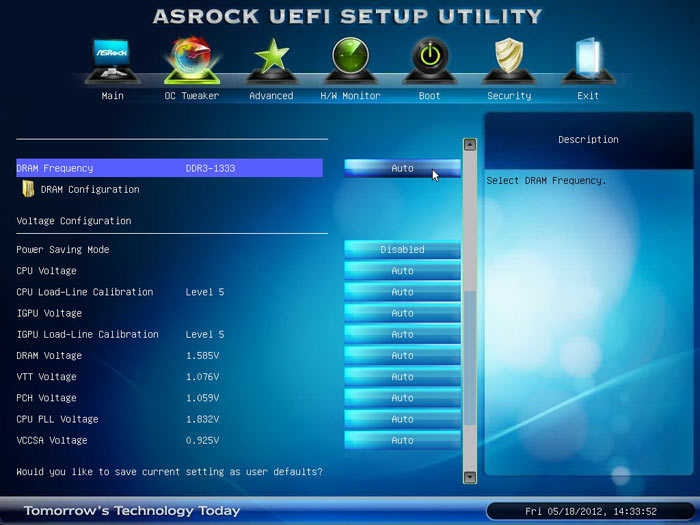Click the ASRock laptop Main icon
700x525 pixels.
pos(112,61)
